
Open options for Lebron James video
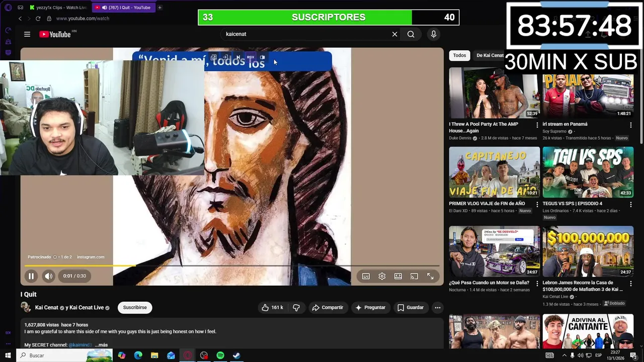tap(630, 284)
